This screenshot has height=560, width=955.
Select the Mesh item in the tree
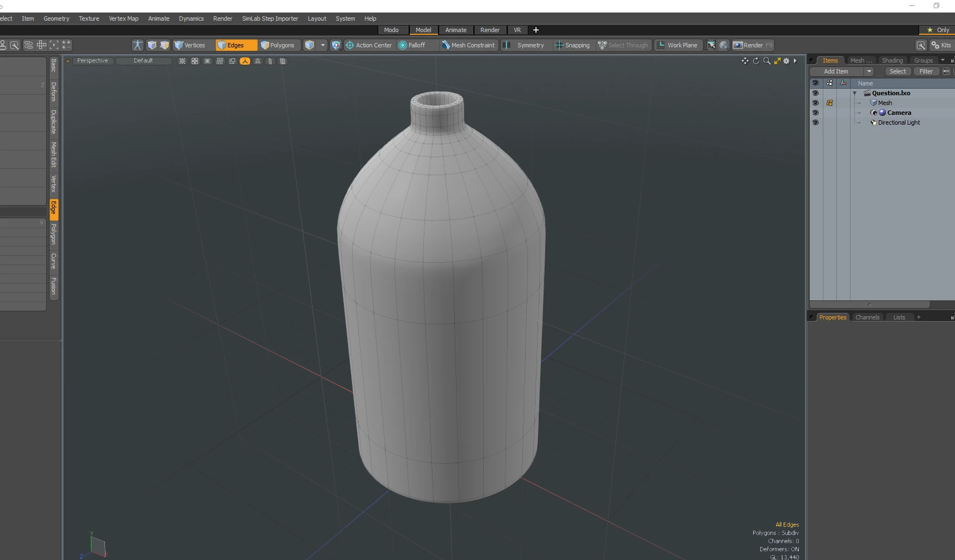885,103
